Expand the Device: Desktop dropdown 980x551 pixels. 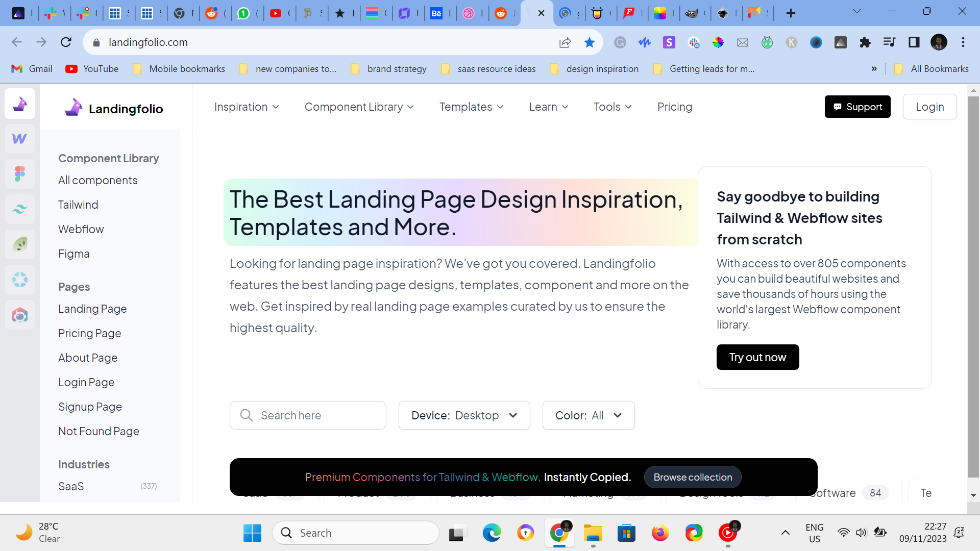coord(464,415)
